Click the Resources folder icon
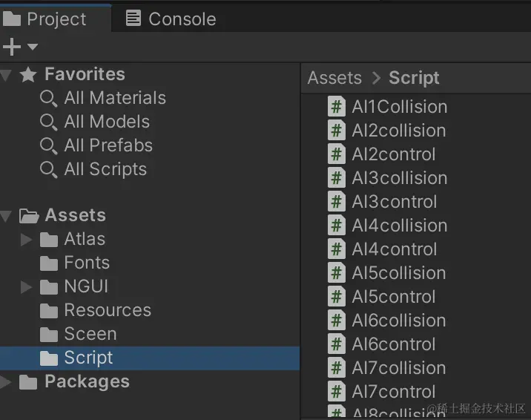 [x=49, y=310]
